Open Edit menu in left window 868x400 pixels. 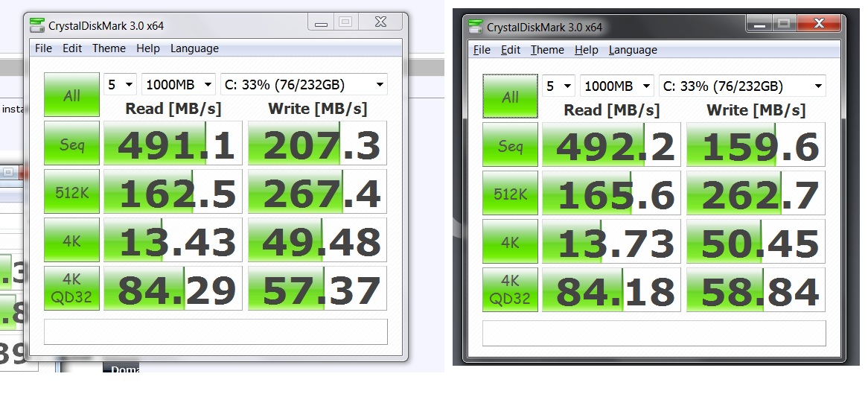(x=72, y=48)
